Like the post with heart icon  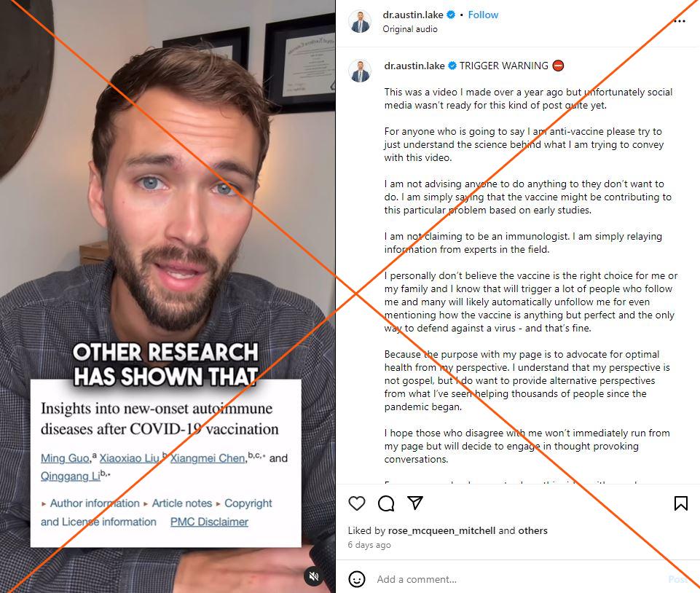[x=356, y=503]
